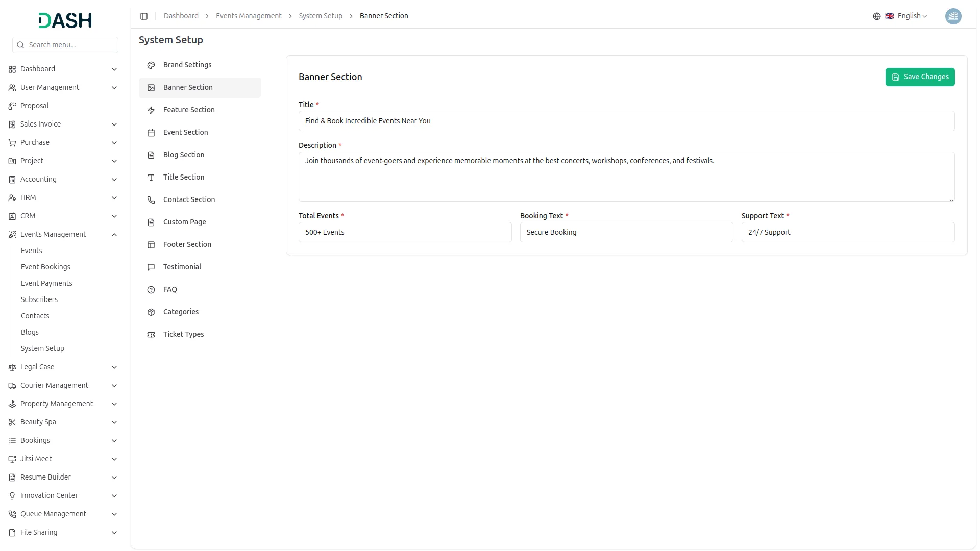Click the Feature Section lightning icon

tap(151, 110)
